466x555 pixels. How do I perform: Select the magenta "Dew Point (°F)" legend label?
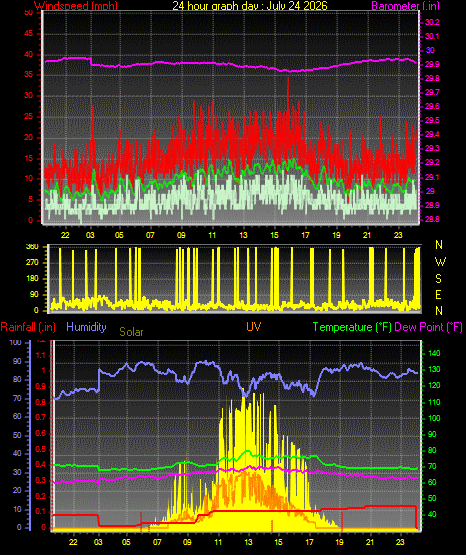(428, 327)
